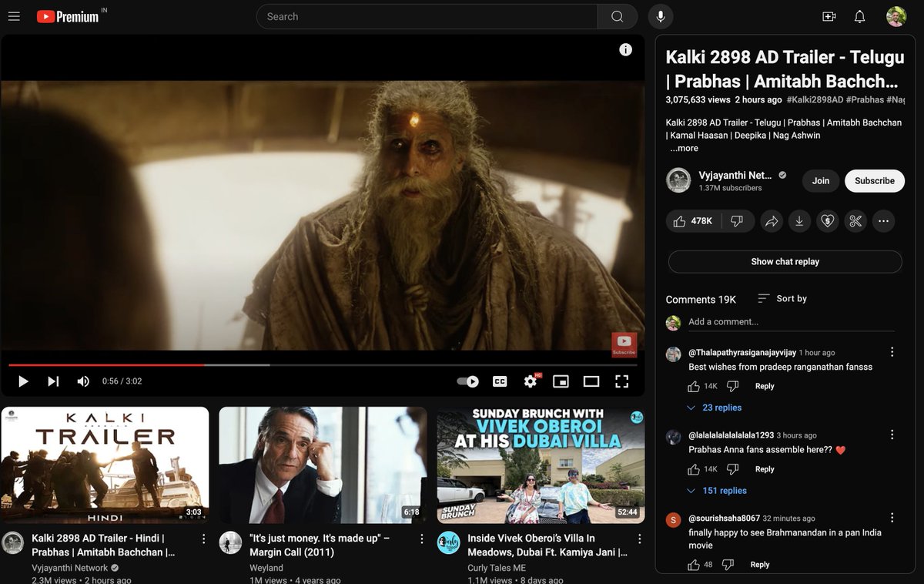Dislike Thalapathyrasiganajayvijay's comment
The width and height of the screenshot is (924, 584).
[732, 386]
